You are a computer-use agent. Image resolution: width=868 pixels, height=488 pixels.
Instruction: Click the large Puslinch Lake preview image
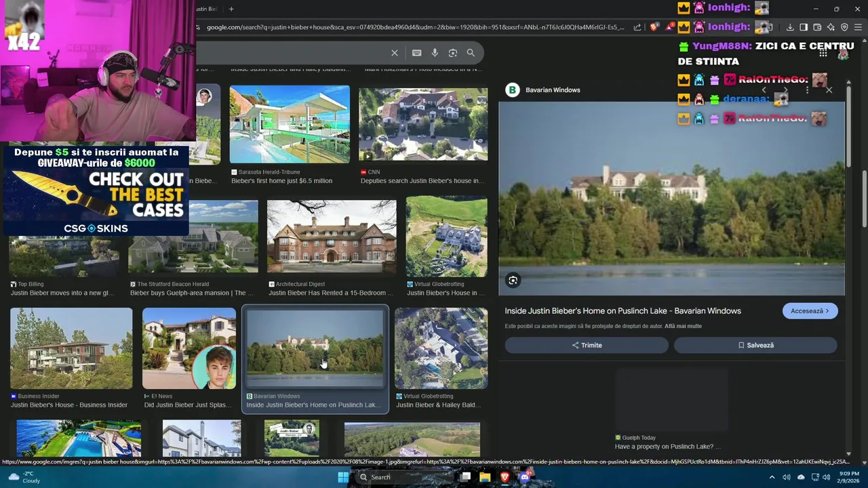[671, 199]
